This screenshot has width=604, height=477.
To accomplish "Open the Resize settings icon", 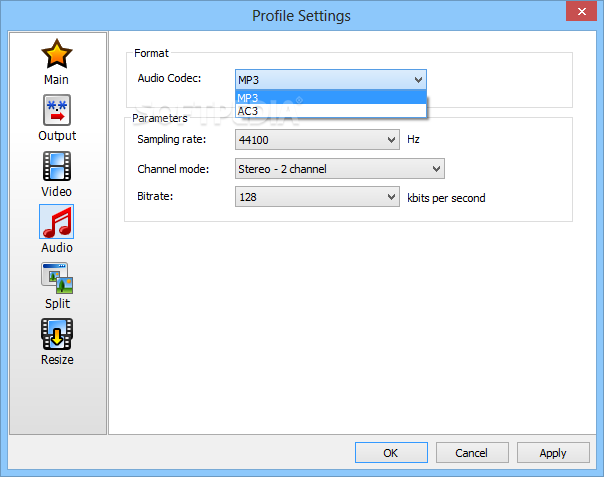I will (x=57, y=334).
